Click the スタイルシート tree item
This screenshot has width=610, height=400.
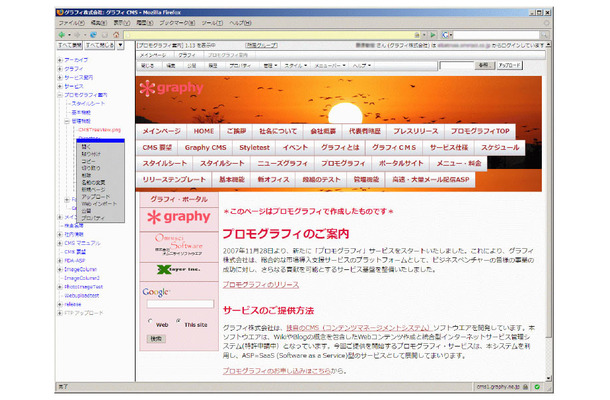88,104
